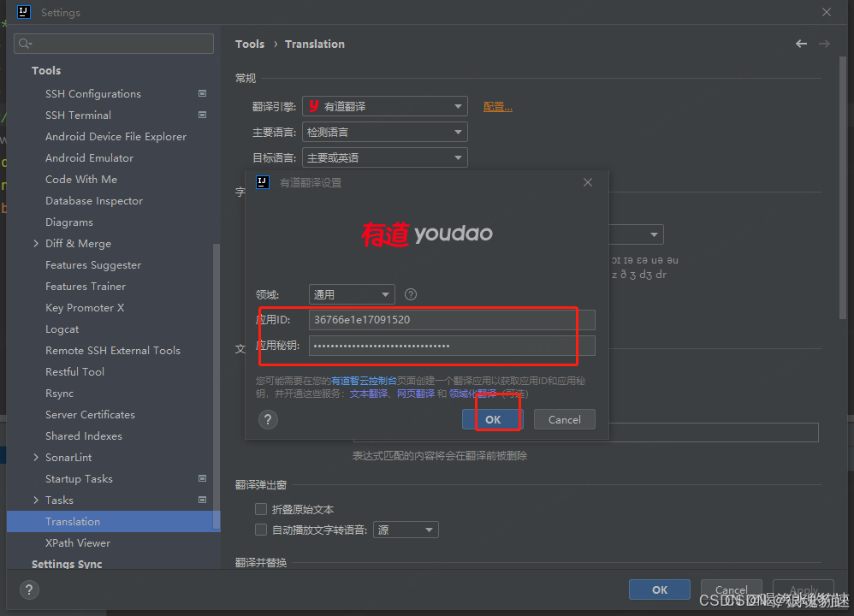Click the settings tree vertical scrollbar
The height and width of the screenshot is (616, 854).
[x=216, y=386]
